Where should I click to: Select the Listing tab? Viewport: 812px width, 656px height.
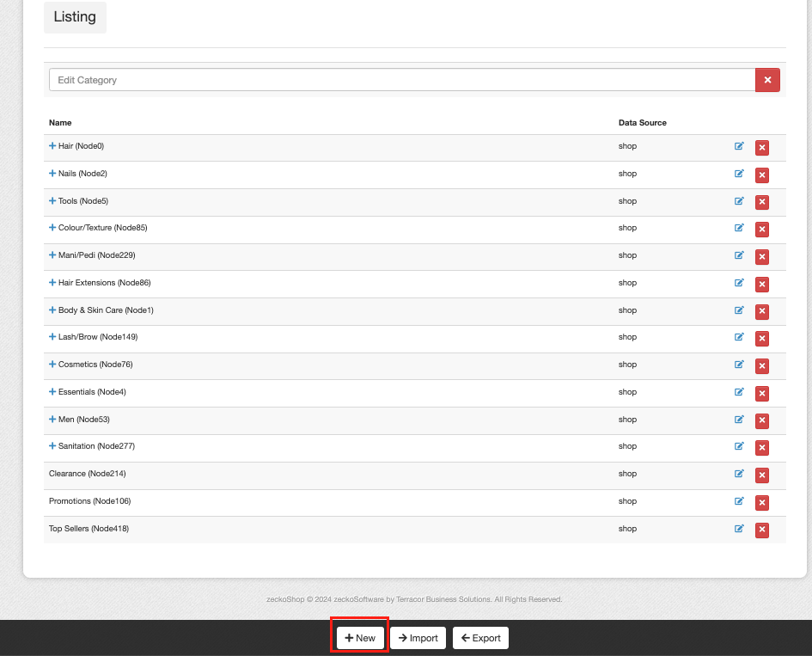click(x=75, y=17)
